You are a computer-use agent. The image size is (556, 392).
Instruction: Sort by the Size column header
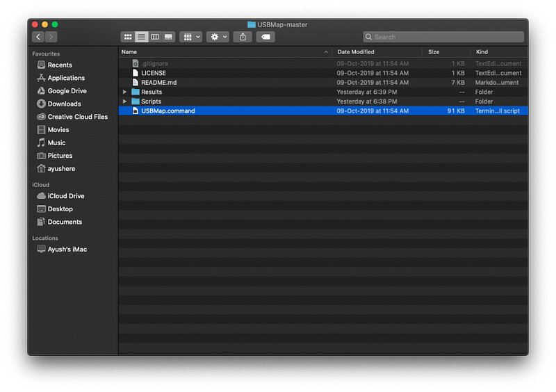[x=446, y=52]
